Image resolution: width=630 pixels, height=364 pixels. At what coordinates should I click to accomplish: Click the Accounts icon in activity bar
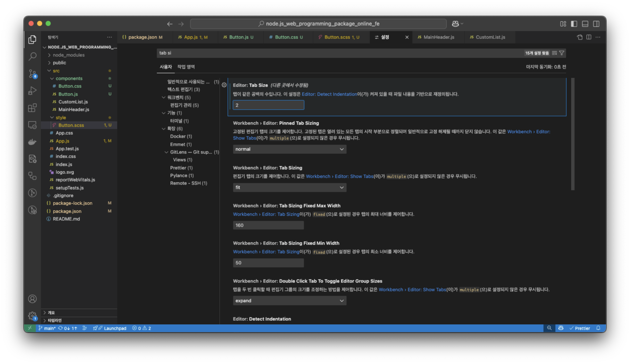click(x=32, y=299)
